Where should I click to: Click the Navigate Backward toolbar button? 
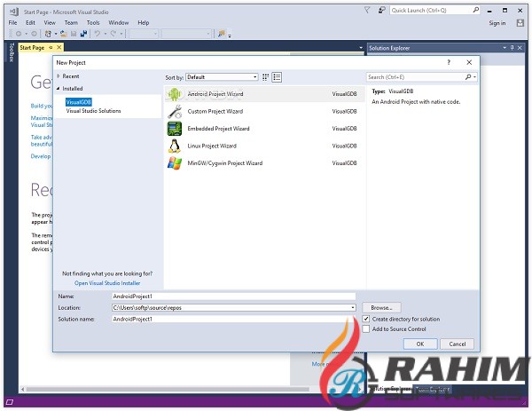[x=19, y=34]
